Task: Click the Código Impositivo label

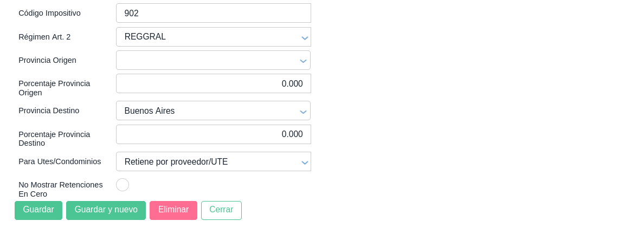Action: 49,13
